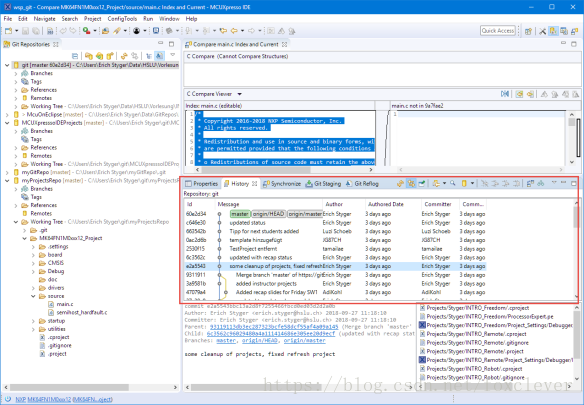Expand the drivers folder
The height and width of the screenshot is (405, 584).
point(33,288)
